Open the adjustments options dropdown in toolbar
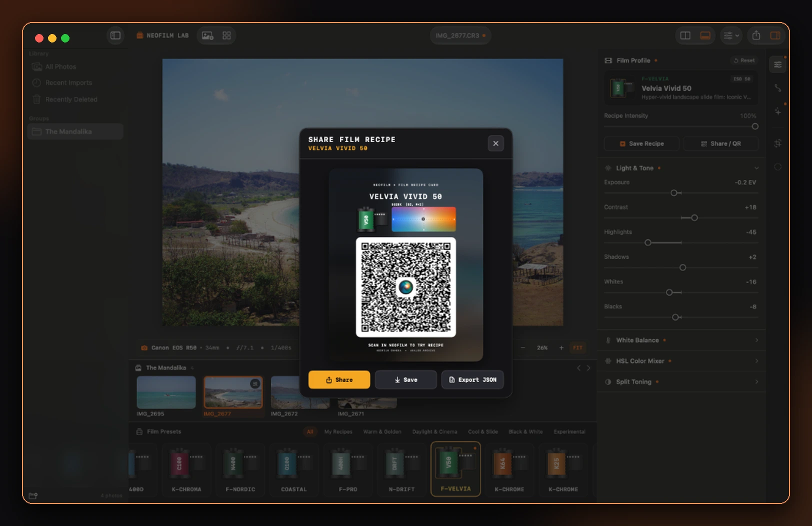812x526 pixels. point(731,35)
